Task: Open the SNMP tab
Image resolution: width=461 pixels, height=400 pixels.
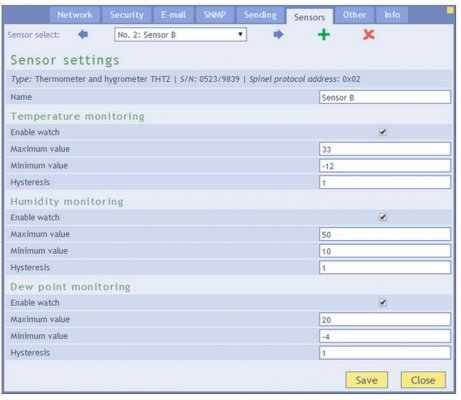Action: (215, 15)
